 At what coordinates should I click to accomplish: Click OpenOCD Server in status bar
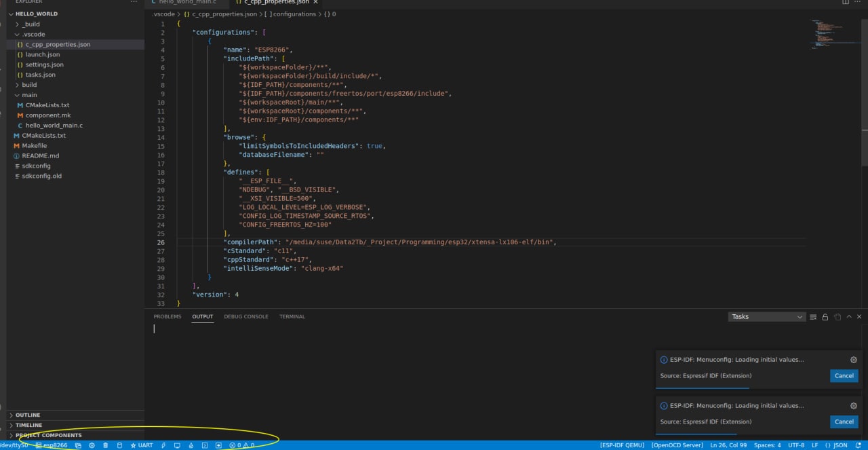pyautogui.click(x=677, y=445)
